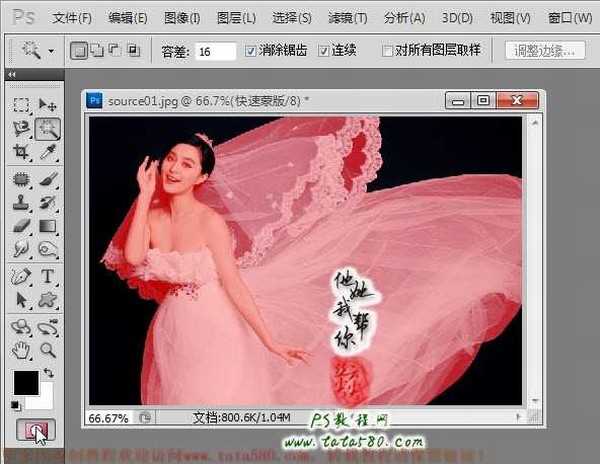Uncheck the 消除锯齿 anti-alias checkbox
Viewport: 600px width, 464px height.
(251, 50)
